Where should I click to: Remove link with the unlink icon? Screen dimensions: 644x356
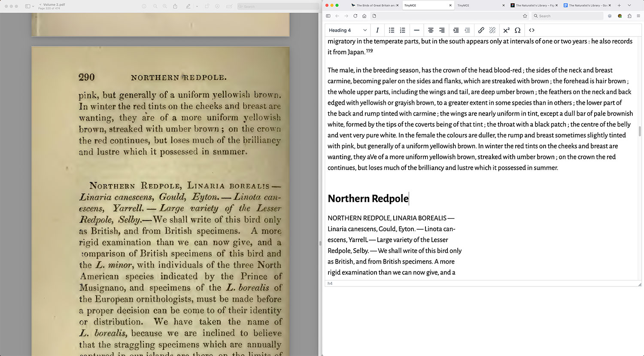[x=492, y=30]
